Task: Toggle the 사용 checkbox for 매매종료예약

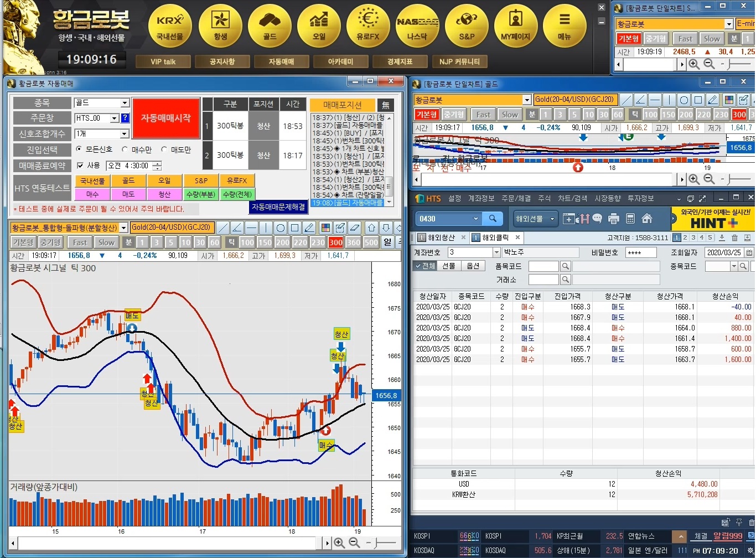Action: [x=80, y=166]
